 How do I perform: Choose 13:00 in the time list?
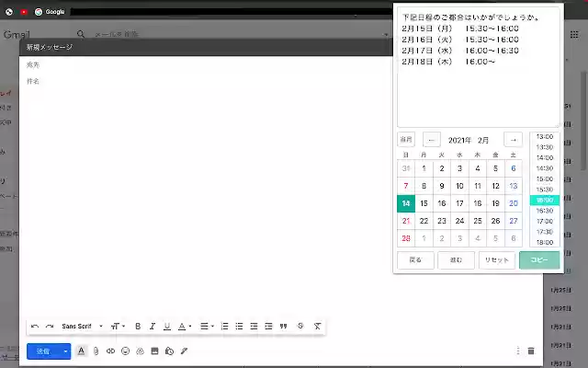[x=545, y=137]
